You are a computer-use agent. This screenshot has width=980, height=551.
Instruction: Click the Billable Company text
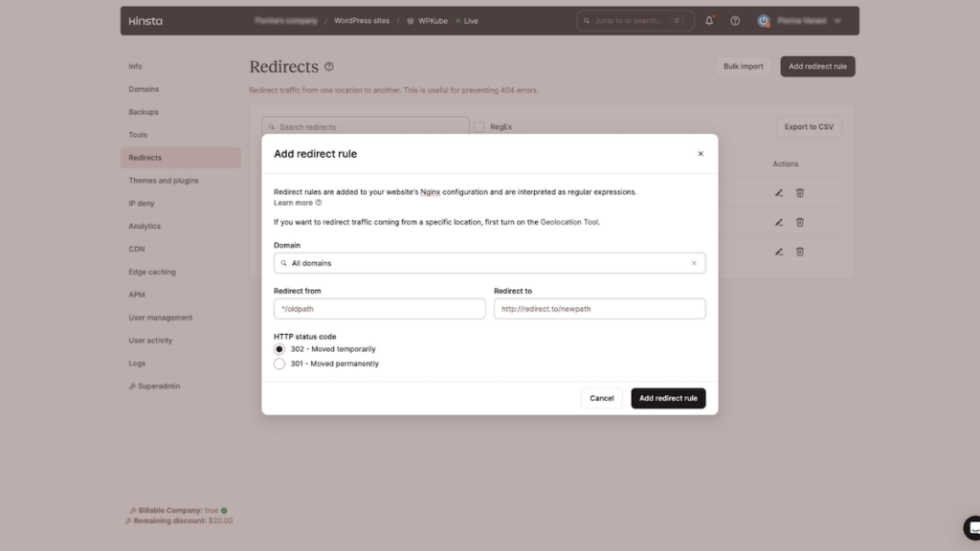(x=178, y=511)
